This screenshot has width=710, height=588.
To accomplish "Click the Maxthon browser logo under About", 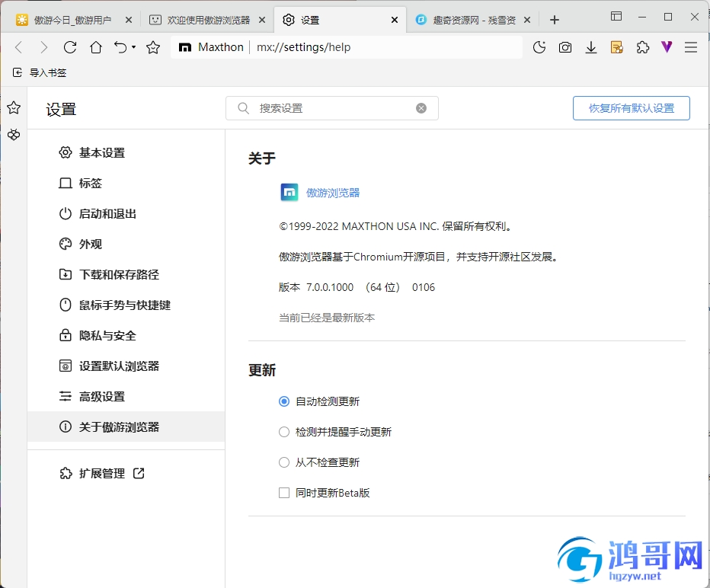I will pos(289,193).
